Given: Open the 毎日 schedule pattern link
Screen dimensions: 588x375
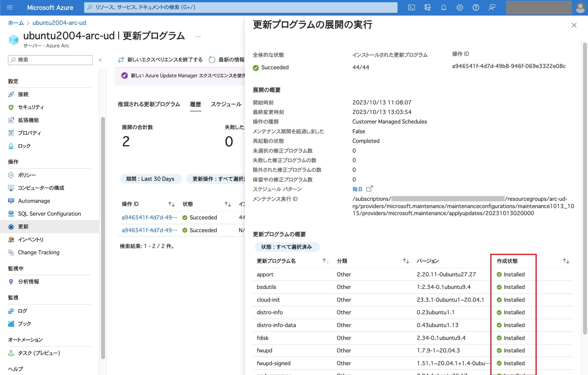Looking at the screenshot, I should pos(363,189).
